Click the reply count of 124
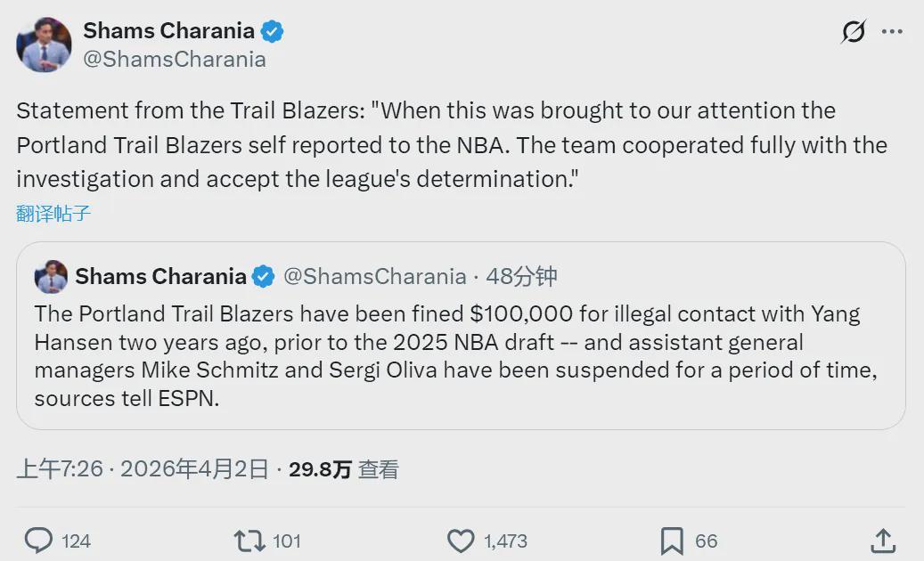 click(78, 540)
